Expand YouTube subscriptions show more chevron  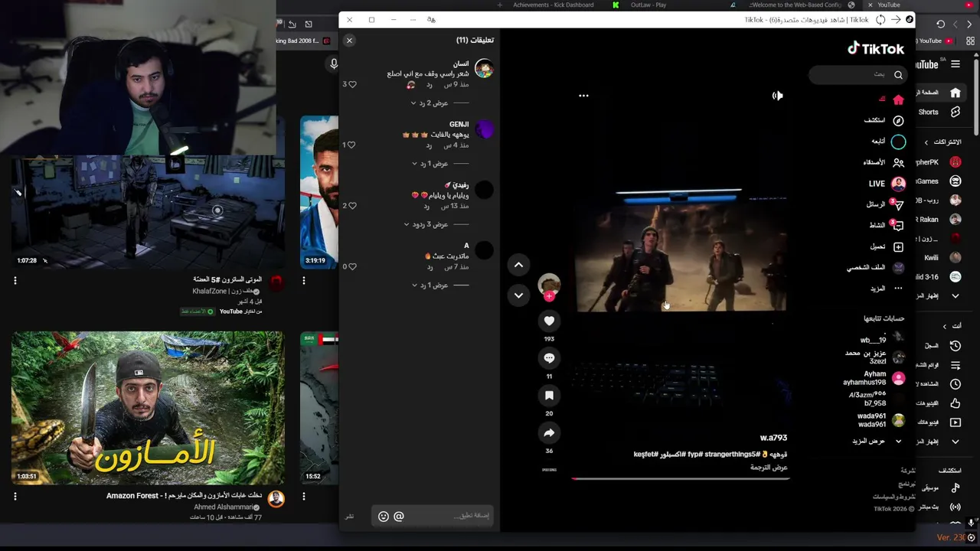[x=955, y=296]
